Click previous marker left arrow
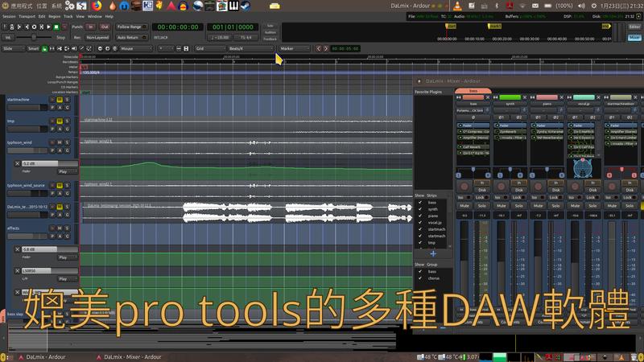Viewport: 644px width, 362px height. (318, 48)
